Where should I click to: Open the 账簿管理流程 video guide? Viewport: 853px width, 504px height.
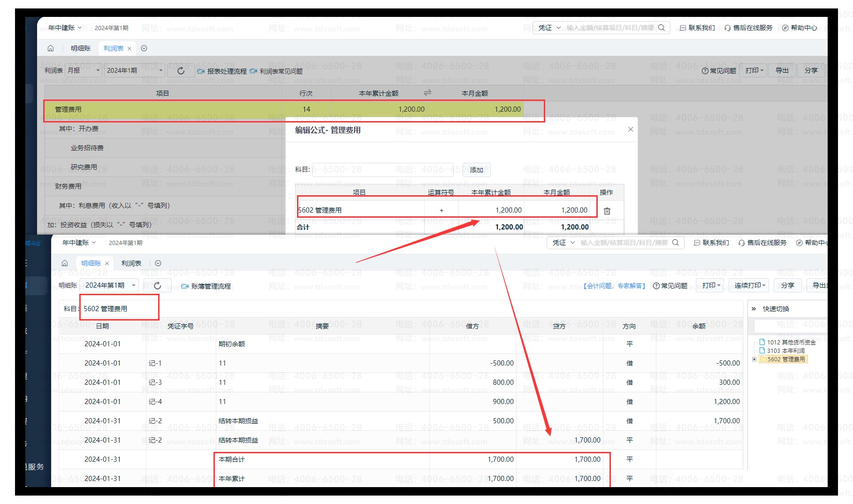206,286
